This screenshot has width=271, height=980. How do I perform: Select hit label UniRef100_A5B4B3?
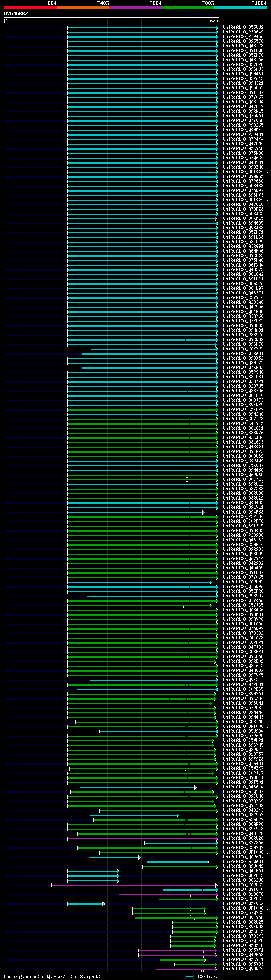coord(243,186)
